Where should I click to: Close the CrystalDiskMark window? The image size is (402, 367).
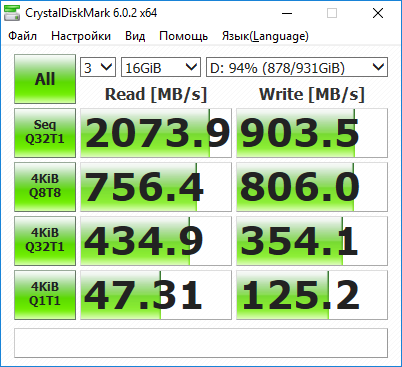click(378, 13)
